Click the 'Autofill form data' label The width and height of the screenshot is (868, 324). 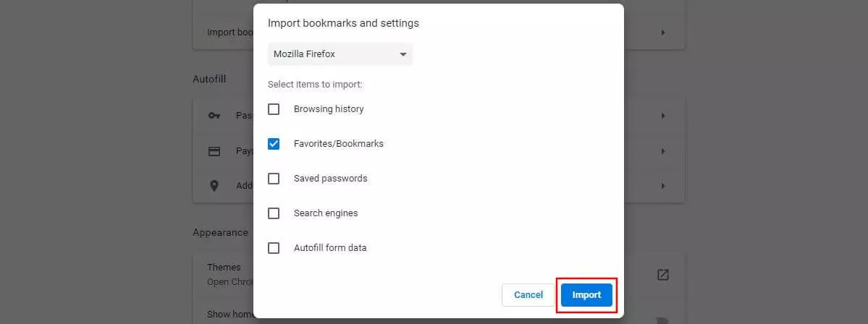click(x=330, y=248)
